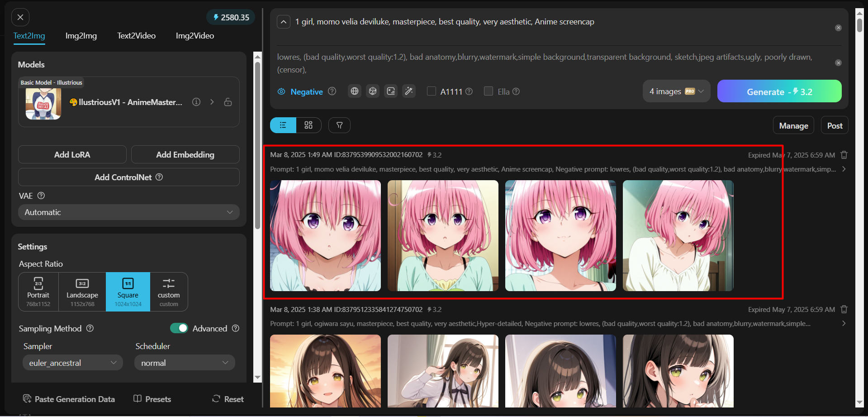Open the Negative prompt help icon
This screenshot has width=868, height=417.
tap(332, 91)
